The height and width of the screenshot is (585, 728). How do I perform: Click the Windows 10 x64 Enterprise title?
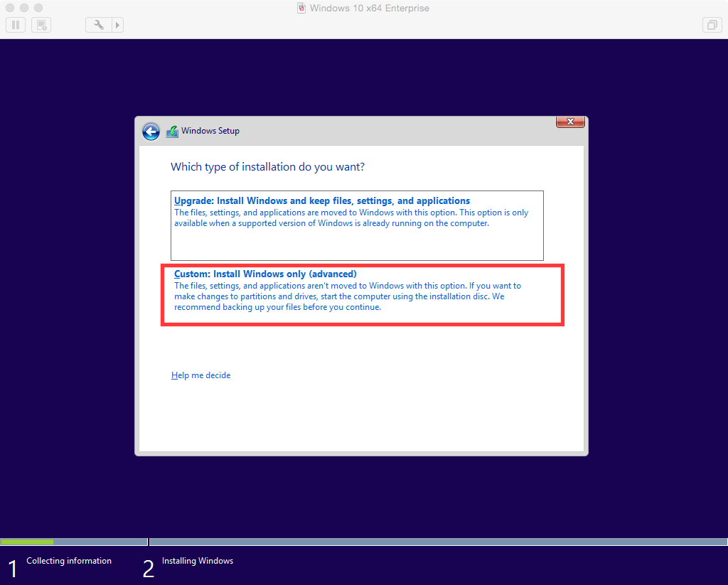coord(370,9)
